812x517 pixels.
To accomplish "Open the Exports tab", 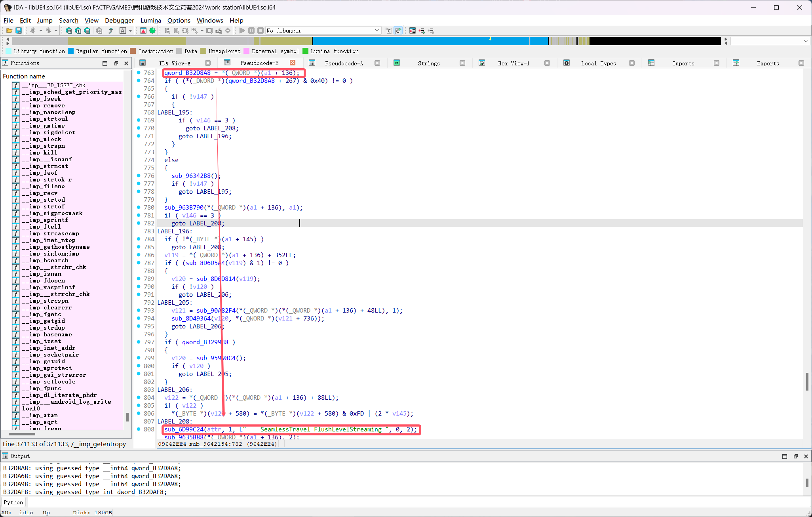I will [x=768, y=63].
